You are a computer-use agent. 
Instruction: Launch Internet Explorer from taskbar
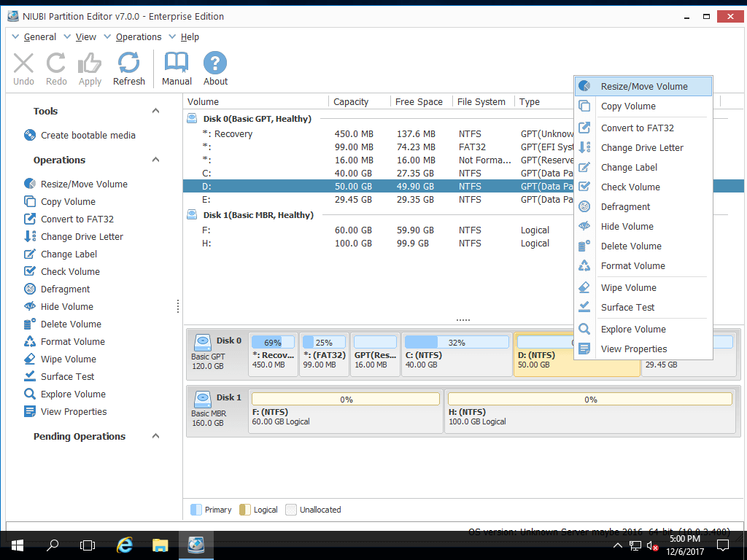[124, 545]
